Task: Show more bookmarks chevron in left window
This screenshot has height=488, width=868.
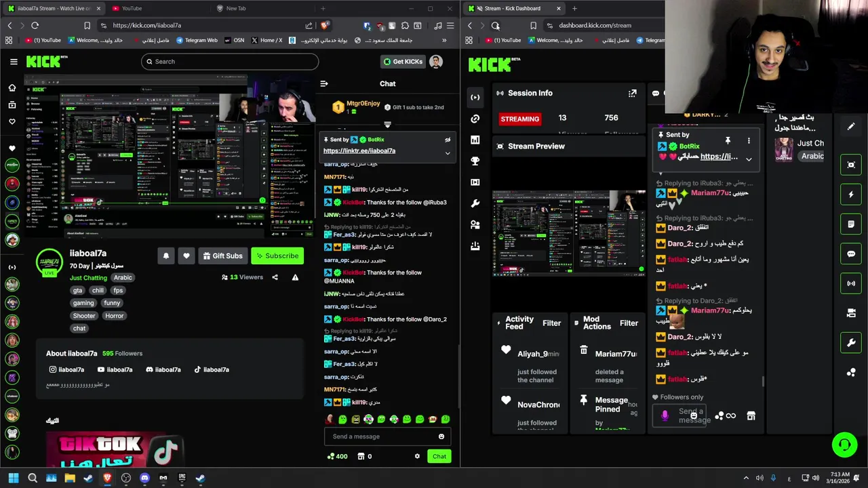Action: click(x=444, y=40)
